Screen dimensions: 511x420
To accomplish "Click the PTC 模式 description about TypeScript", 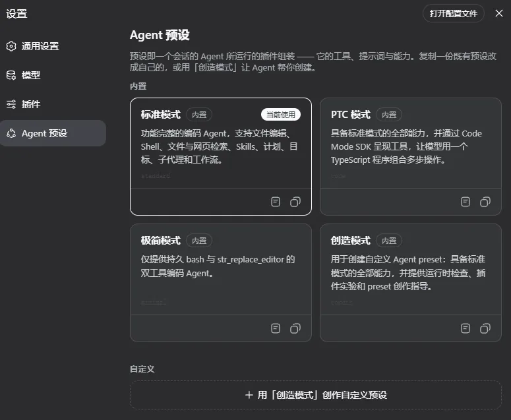I will pos(406,146).
